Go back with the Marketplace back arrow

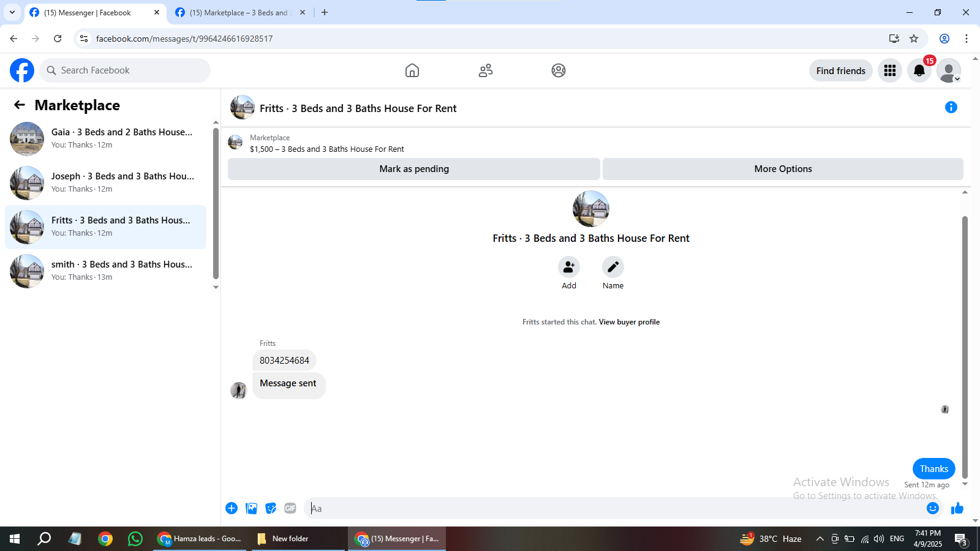click(x=20, y=105)
